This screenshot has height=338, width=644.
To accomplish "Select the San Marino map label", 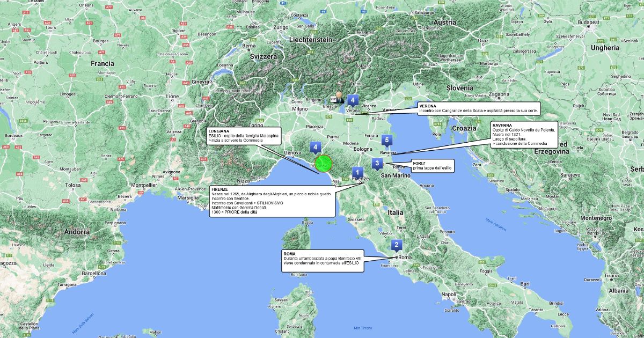I will tap(396, 175).
